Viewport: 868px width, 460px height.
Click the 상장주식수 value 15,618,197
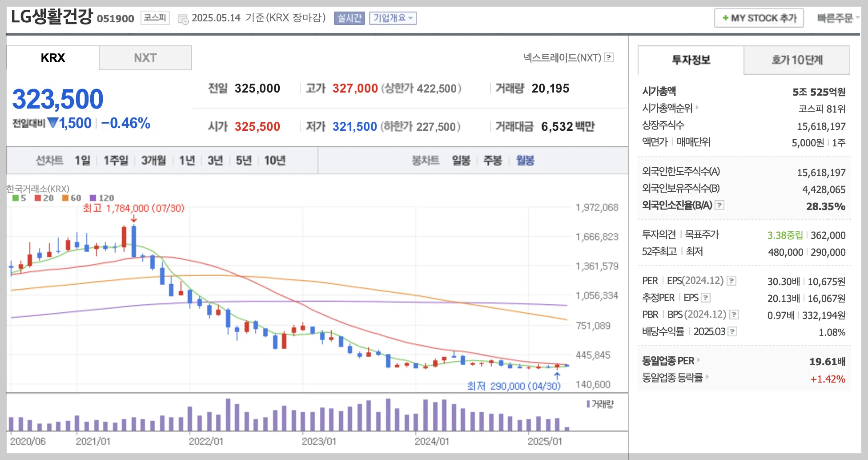click(821, 126)
